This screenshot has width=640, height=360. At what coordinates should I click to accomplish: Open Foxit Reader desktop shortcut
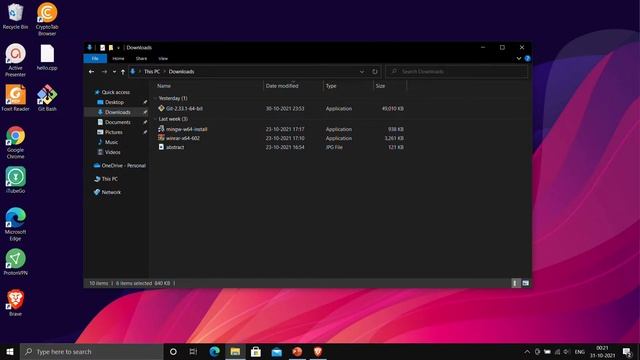(x=15, y=98)
